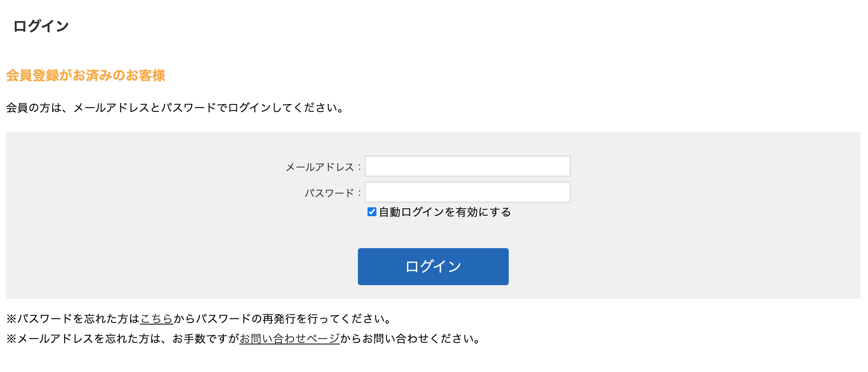Click the 自動ログインを有効にする label text
868x372 pixels.
[x=445, y=212]
